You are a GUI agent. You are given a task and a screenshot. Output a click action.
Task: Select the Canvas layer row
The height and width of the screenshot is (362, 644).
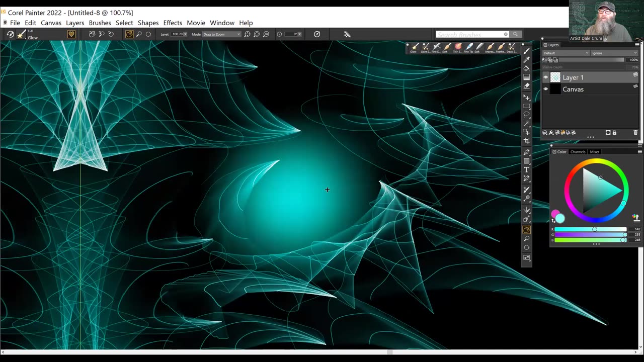coord(590,89)
